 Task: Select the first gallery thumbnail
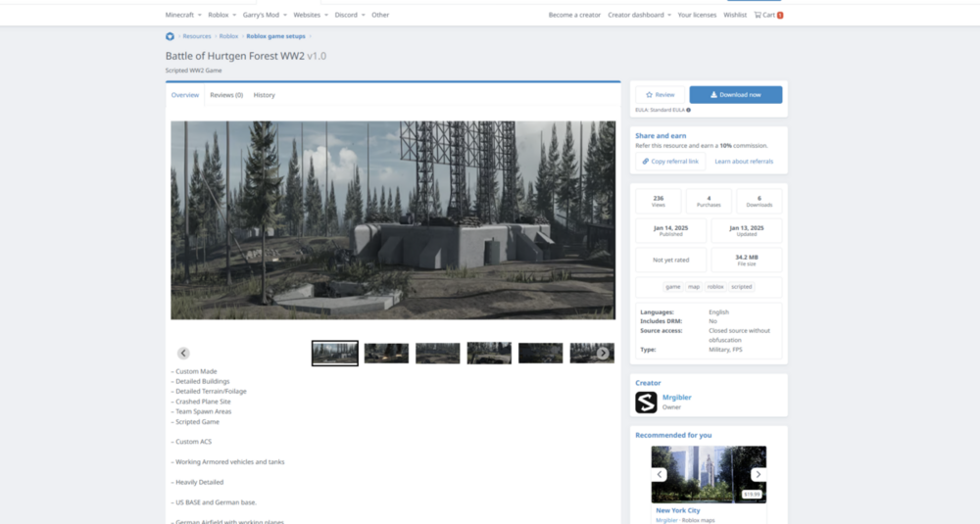[x=335, y=354]
